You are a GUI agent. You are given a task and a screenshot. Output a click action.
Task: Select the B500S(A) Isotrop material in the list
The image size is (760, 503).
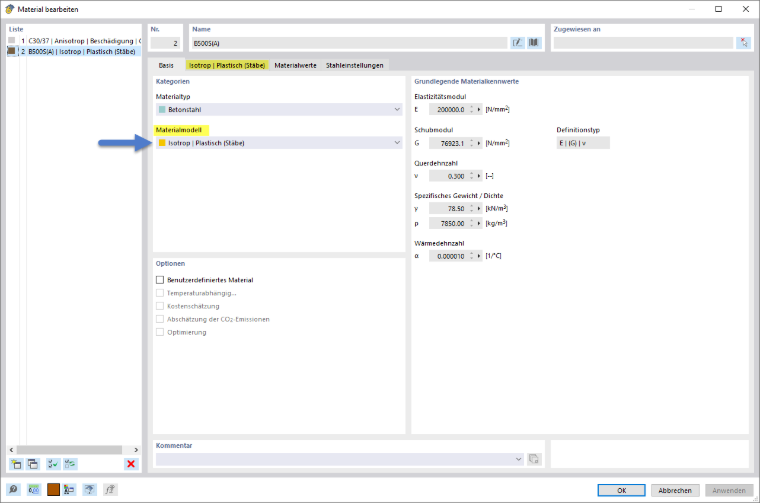(74, 51)
